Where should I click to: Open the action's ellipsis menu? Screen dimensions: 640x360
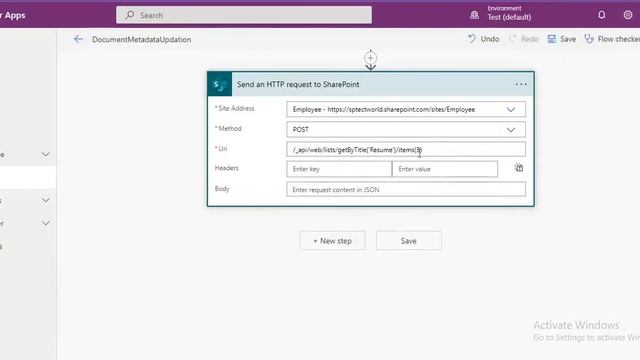pyautogui.click(x=521, y=84)
